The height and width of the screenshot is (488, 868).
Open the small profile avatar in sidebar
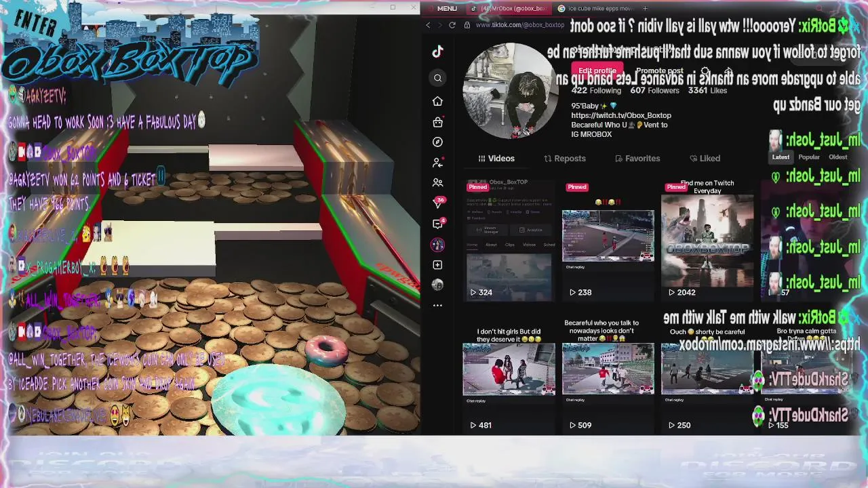[x=437, y=285]
